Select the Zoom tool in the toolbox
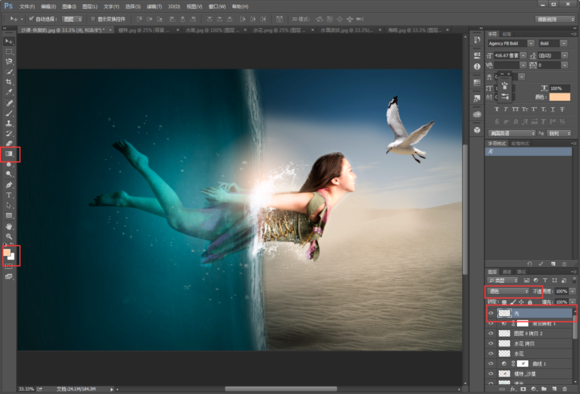Viewport: 580px width, 394px height. [x=9, y=236]
